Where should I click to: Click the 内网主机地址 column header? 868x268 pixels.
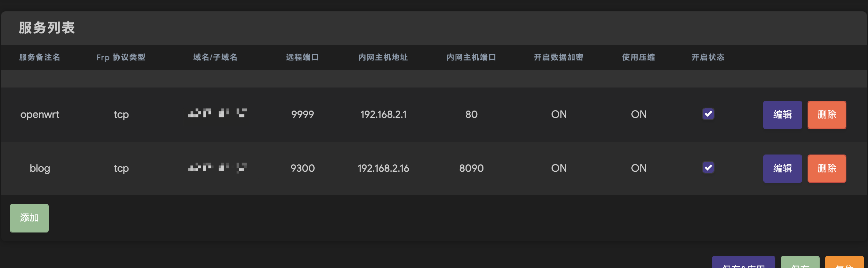pyautogui.click(x=383, y=57)
